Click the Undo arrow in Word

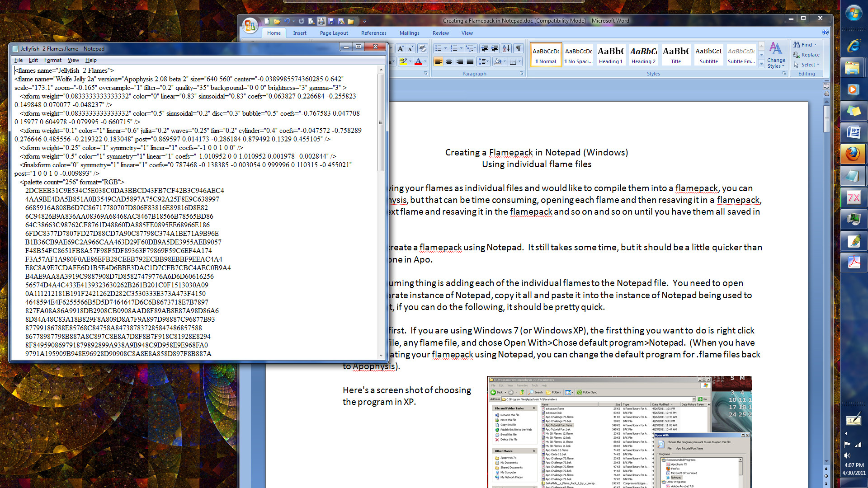coord(287,21)
